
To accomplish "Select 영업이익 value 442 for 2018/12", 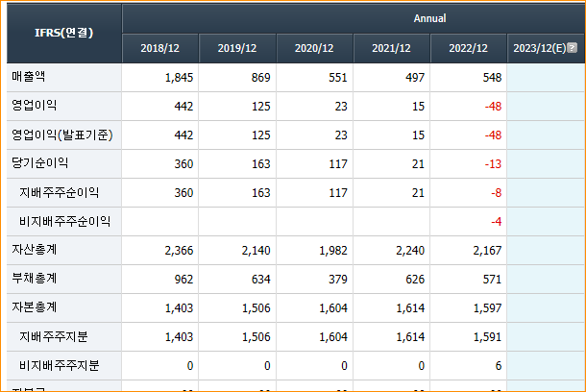I will pos(183,107).
